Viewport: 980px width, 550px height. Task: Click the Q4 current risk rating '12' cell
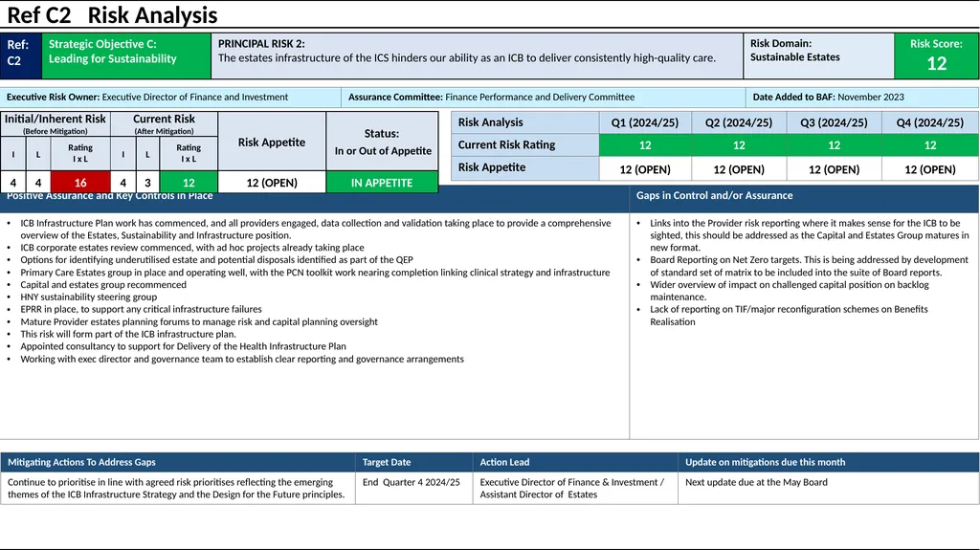tap(930, 145)
